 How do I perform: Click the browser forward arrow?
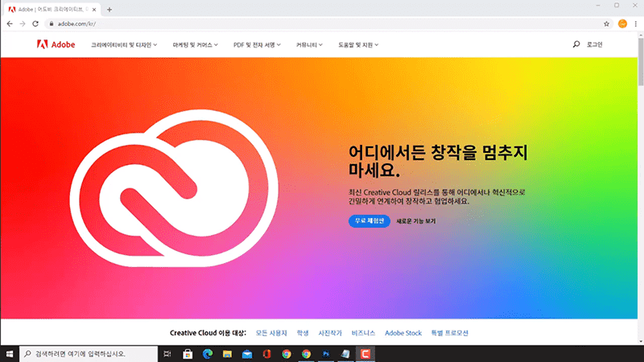(x=23, y=24)
